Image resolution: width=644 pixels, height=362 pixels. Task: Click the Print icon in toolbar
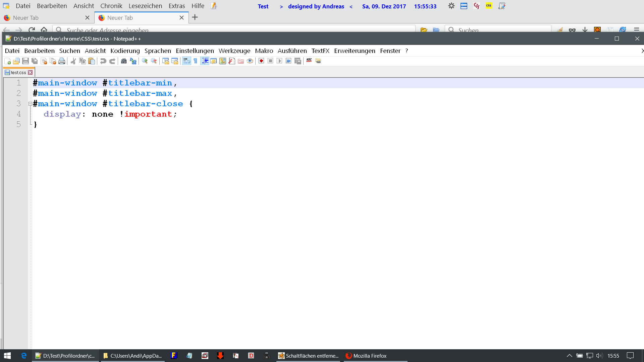(x=62, y=61)
